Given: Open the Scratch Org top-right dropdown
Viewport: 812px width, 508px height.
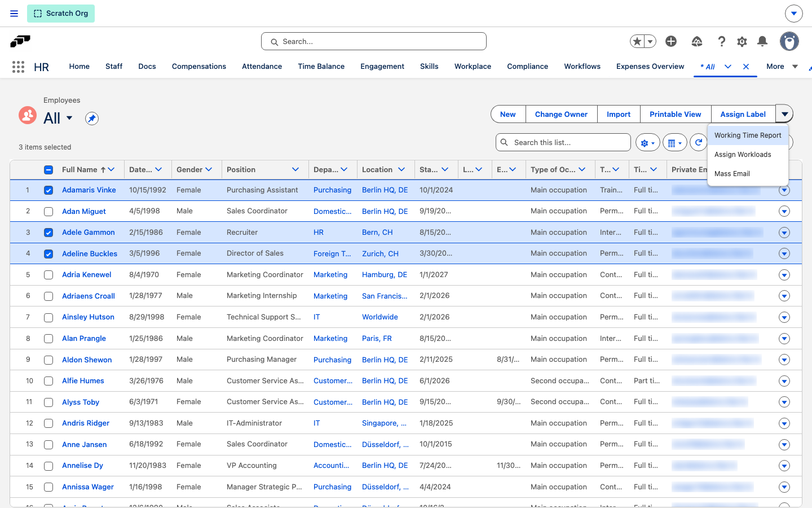Looking at the screenshot, I should [x=793, y=14].
